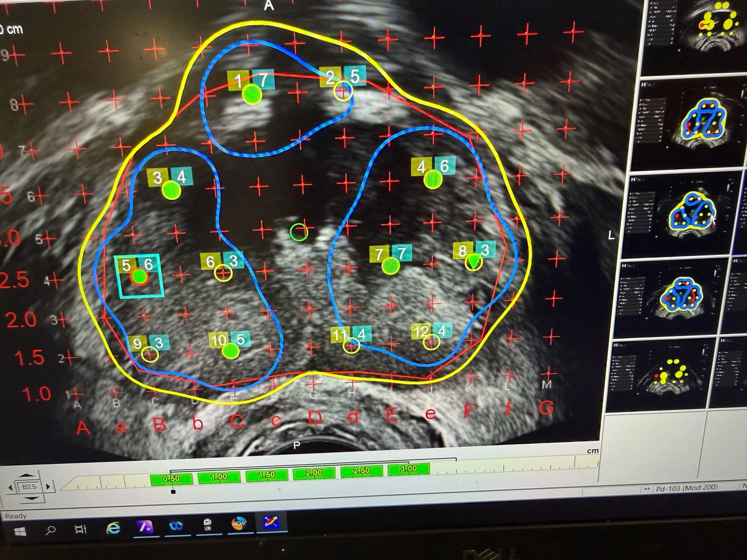Click the red "2.5" grid row label

[15, 280]
